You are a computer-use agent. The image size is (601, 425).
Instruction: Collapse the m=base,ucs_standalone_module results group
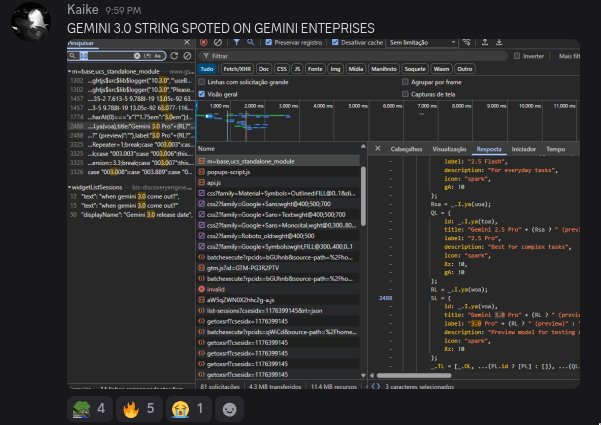coord(70,72)
